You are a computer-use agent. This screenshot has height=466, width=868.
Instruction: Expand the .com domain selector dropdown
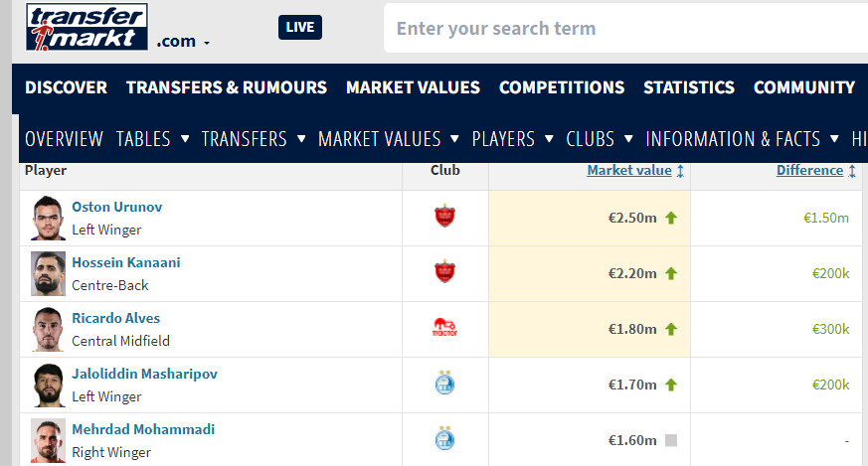pos(183,42)
